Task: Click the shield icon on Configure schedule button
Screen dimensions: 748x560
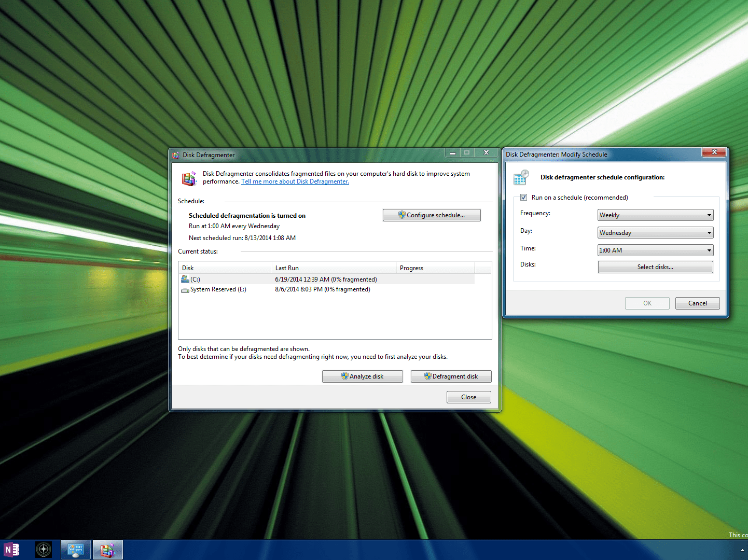Action: click(x=401, y=215)
